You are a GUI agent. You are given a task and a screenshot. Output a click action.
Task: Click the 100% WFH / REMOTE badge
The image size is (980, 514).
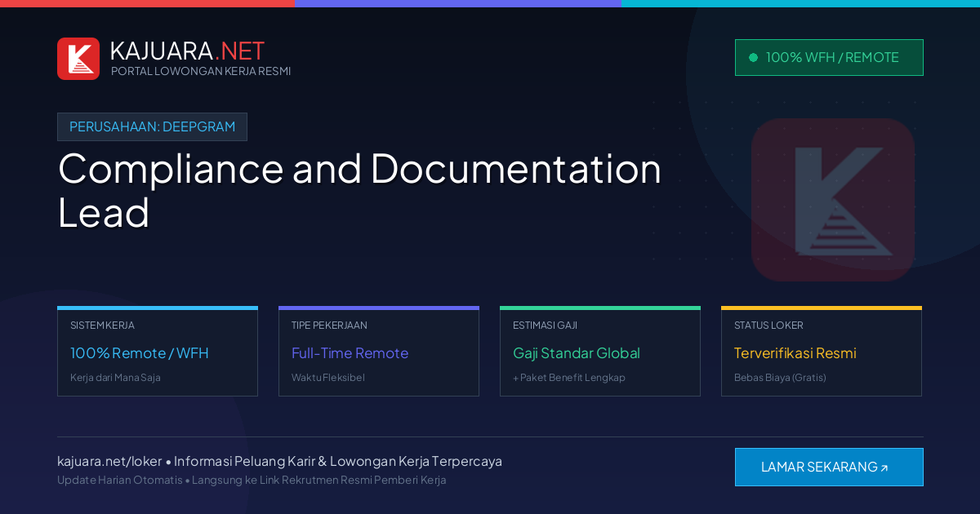pos(829,57)
